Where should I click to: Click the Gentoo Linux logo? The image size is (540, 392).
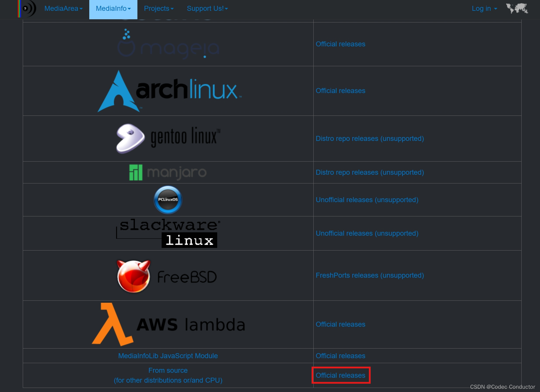pyautogui.click(x=168, y=139)
